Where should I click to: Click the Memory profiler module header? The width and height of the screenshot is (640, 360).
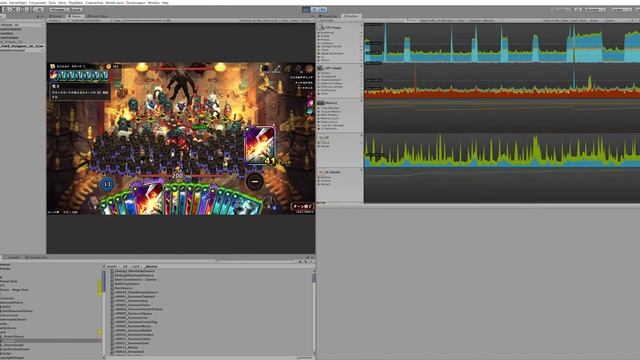click(331, 103)
